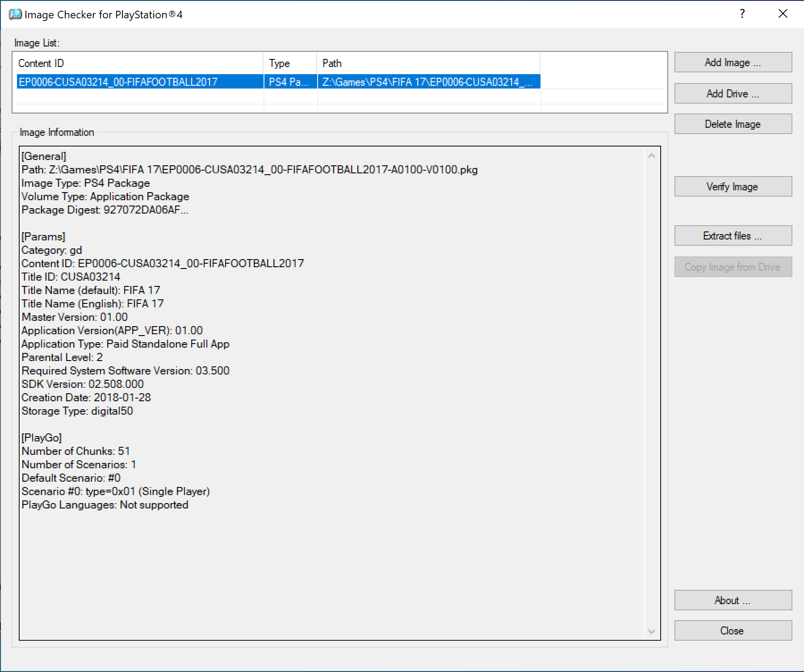
Task: Click the 'Path: Z:\Games\PS4\FIFA 17' line
Action: [x=250, y=170]
